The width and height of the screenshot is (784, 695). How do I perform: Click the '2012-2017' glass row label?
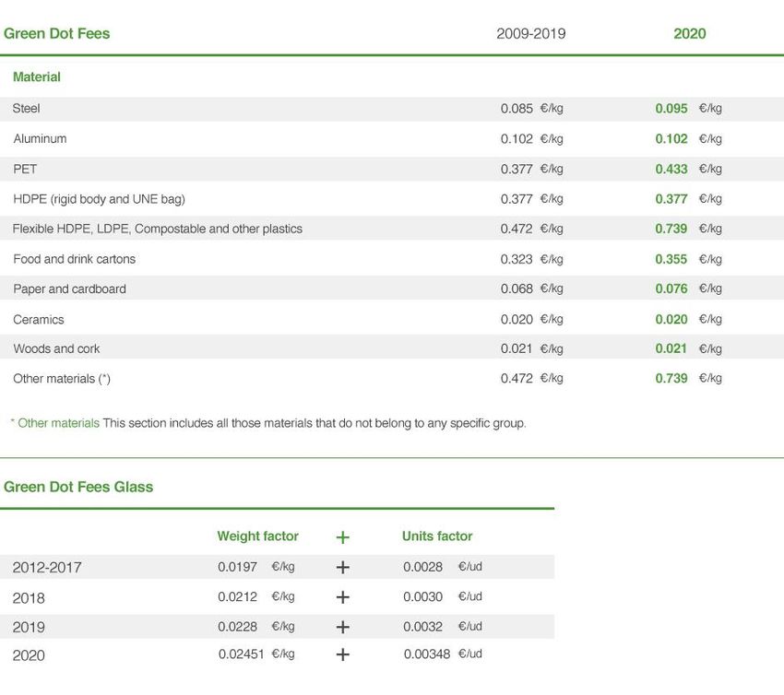click(47, 568)
